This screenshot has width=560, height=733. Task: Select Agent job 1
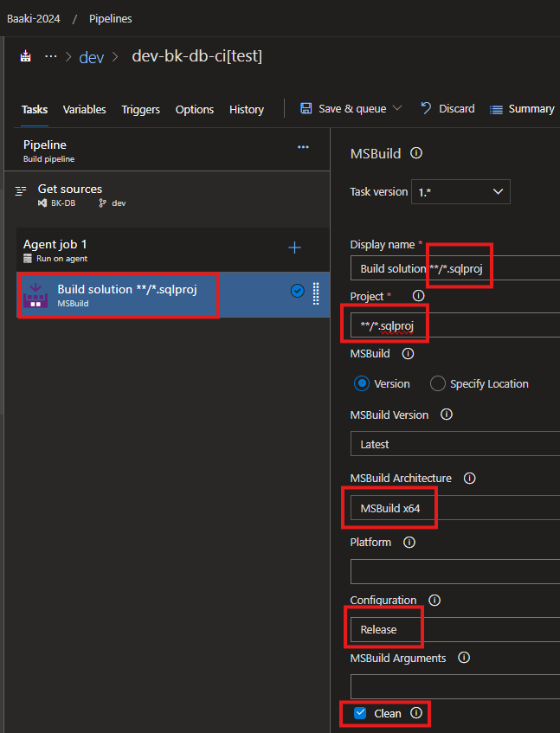click(173, 250)
